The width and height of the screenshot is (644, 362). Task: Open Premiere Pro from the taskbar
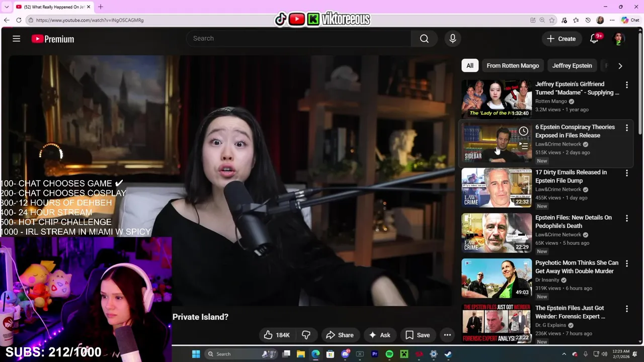(374, 354)
